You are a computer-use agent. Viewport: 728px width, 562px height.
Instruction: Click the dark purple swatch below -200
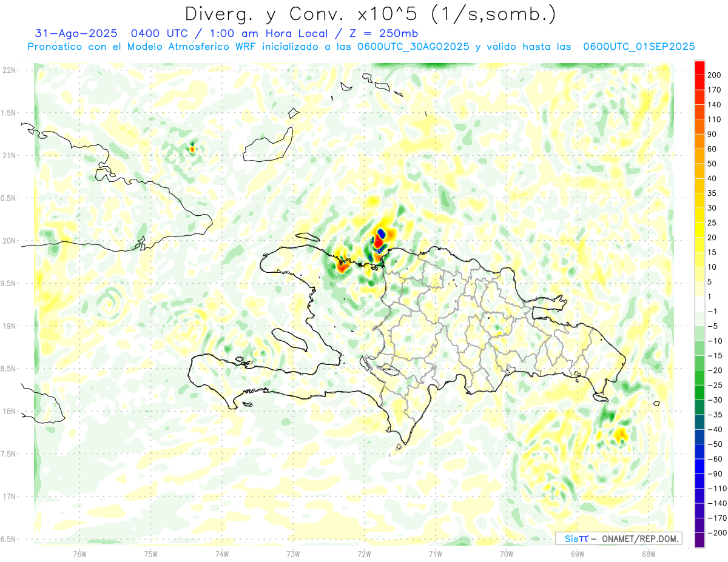coord(699,540)
